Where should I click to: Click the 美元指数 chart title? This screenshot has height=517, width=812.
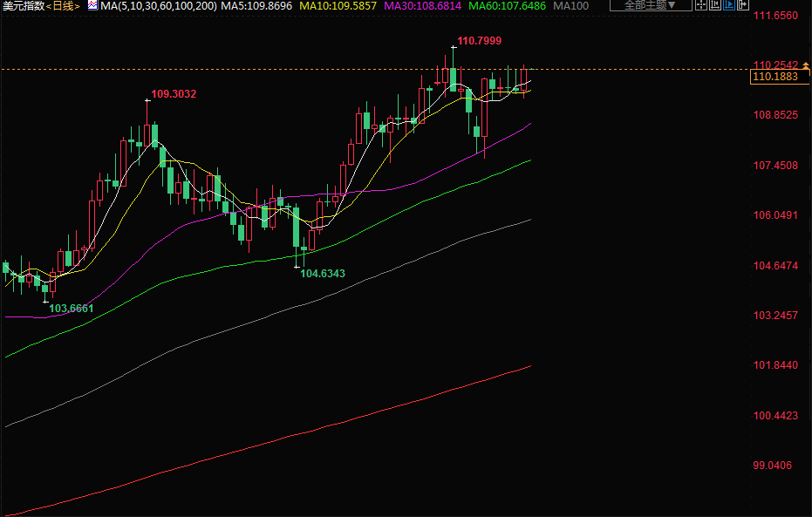[23, 6]
